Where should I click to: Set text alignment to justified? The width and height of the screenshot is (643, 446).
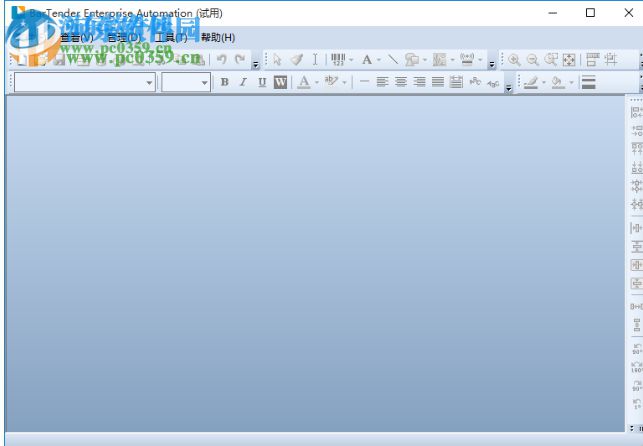438,82
